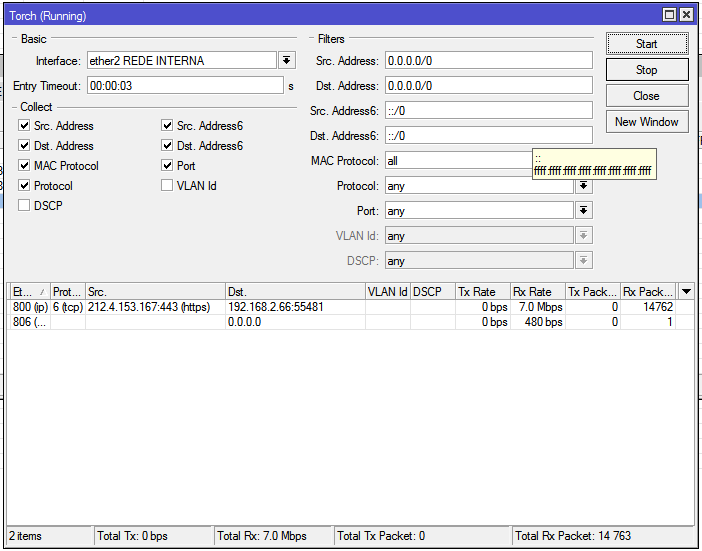The image size is (702, 551).
Task: Click Total Rx Packet: 14 763 status entry
Action: tap(603, 536)
